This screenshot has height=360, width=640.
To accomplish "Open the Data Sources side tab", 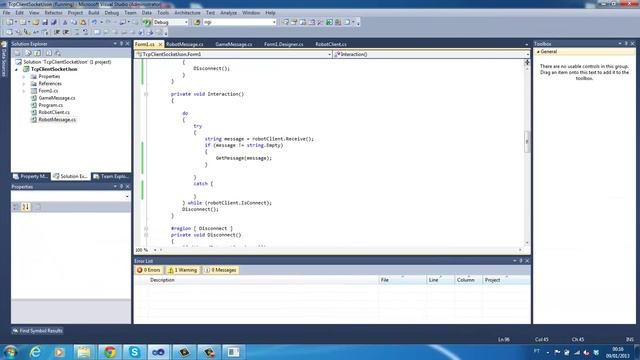I will point(4,60).
